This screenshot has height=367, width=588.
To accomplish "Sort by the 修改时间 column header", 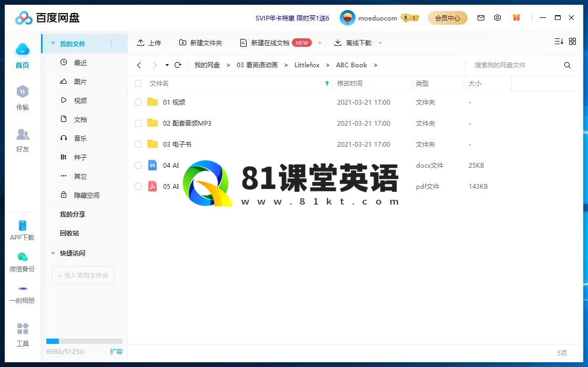I will [372, 83].
